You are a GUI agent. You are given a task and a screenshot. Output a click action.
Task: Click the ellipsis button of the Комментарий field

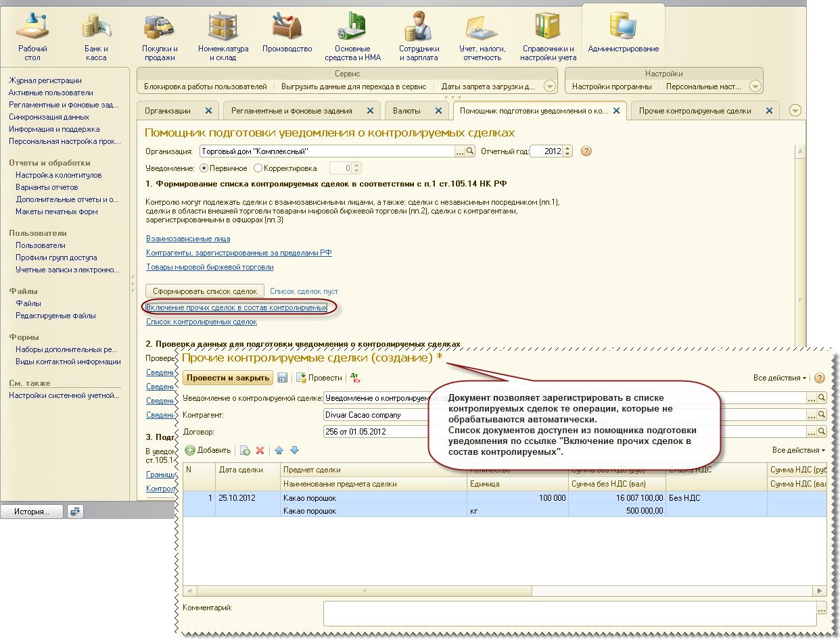click(821, 610)
